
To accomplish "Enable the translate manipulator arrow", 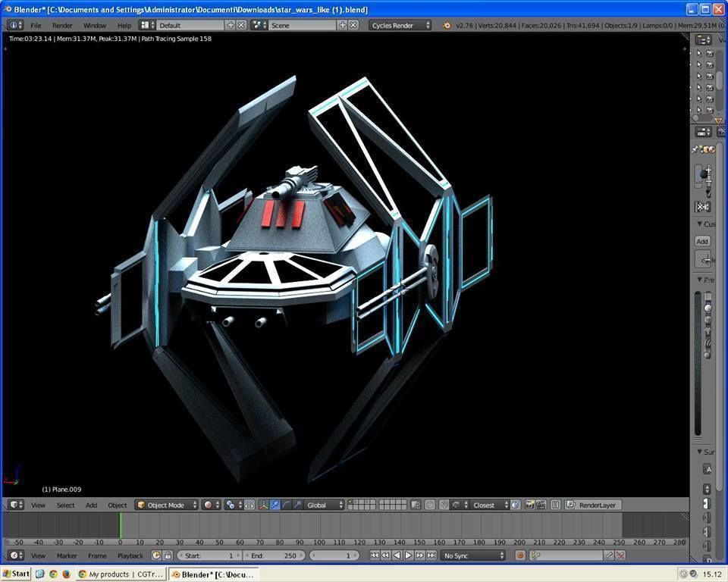I will [x=275, y=505].
